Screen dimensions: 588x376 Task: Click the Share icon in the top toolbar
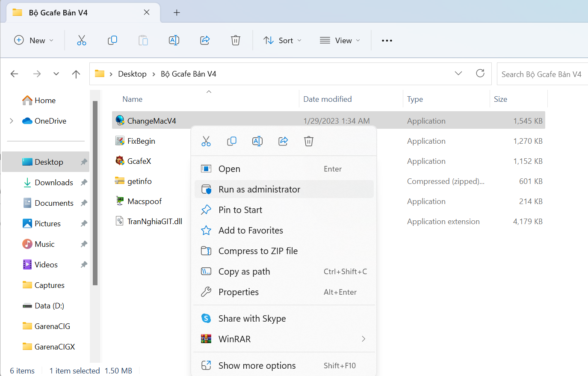tap(205, 40)
